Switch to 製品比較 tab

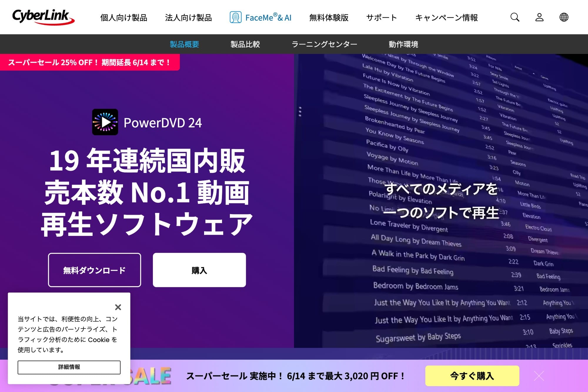245,44
